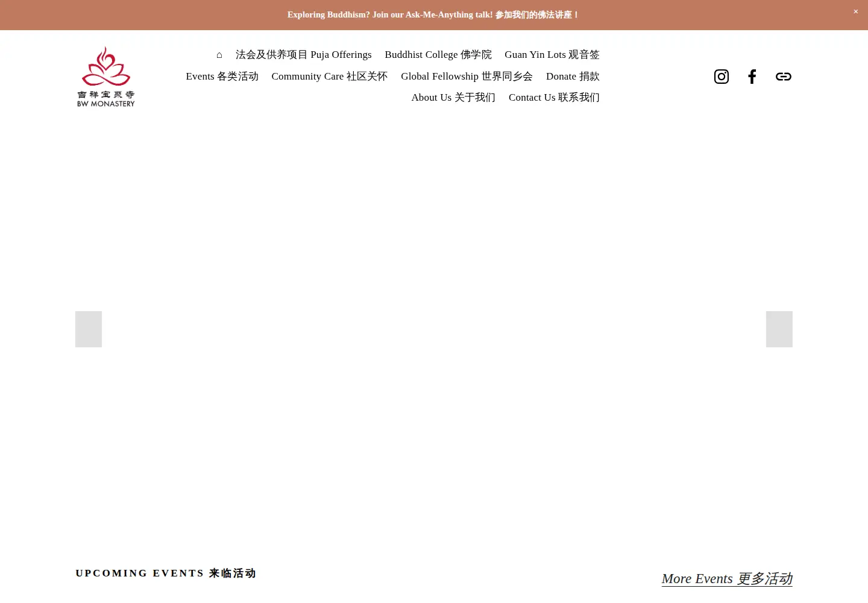The width and height of the screenshot is (868, 603).
Task: Open the Facebook social link
Action: pyautogui.click(x=752, y=77)
